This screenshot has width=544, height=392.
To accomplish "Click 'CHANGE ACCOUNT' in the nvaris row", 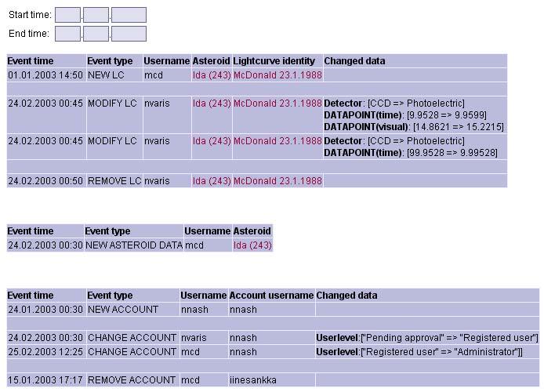I will [x=132, y=338].
